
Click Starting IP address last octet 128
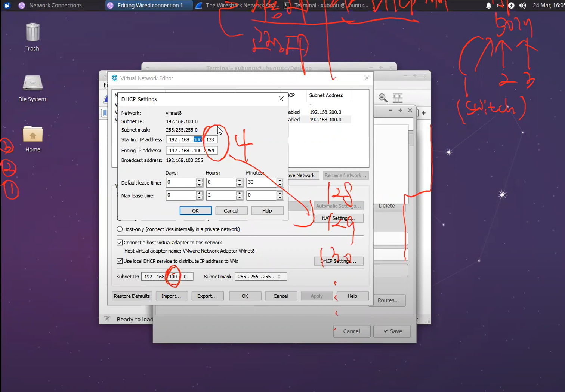(210, 139)
